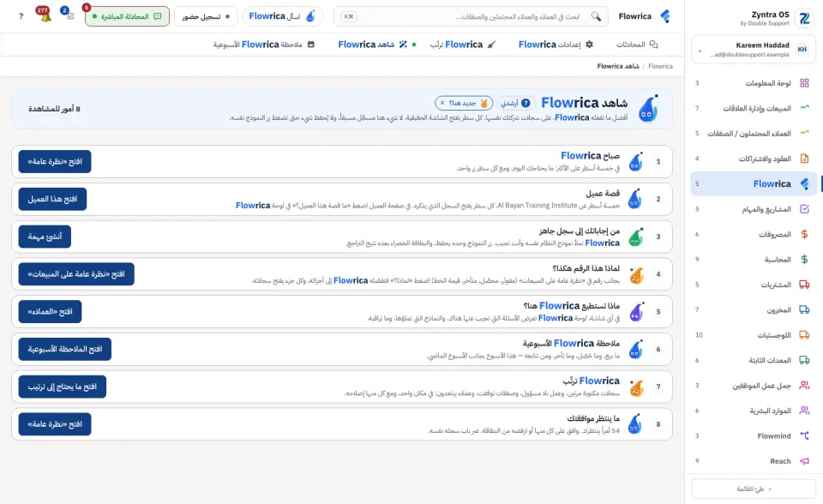Open المعدات الثابتة green truck icon
Screen dimensions: 823x504
click(804, 360)
